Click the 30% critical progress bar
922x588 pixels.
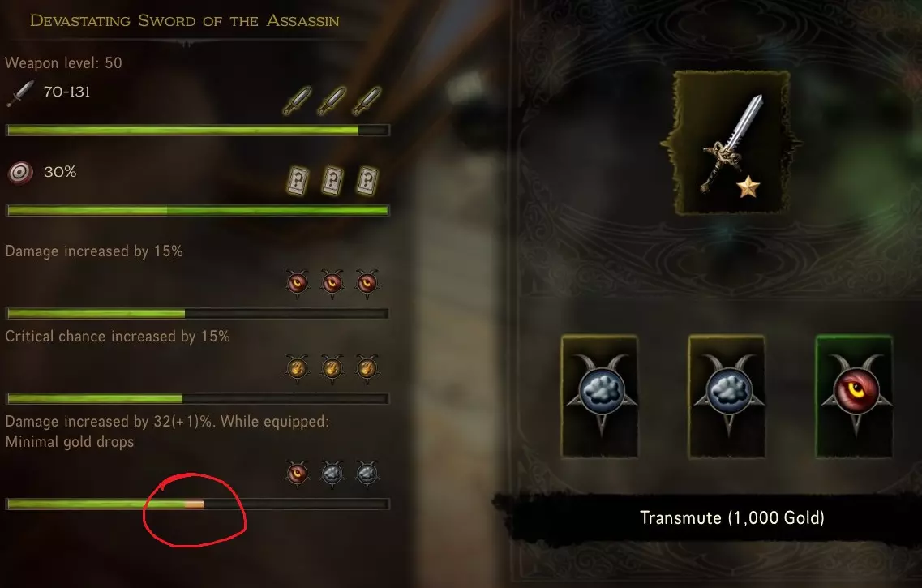click(198, 210)
